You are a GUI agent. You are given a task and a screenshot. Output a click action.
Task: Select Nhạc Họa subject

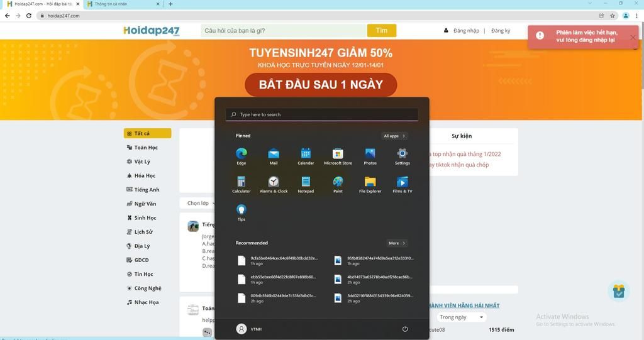click(143, 302)
